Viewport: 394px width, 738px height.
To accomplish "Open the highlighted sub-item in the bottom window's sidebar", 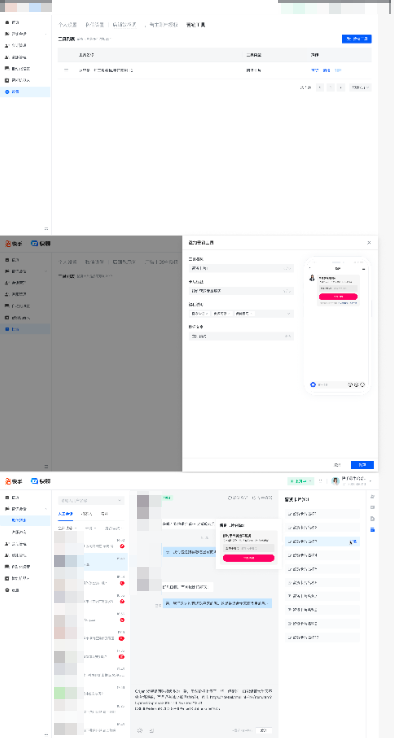I will coord(25,521).
